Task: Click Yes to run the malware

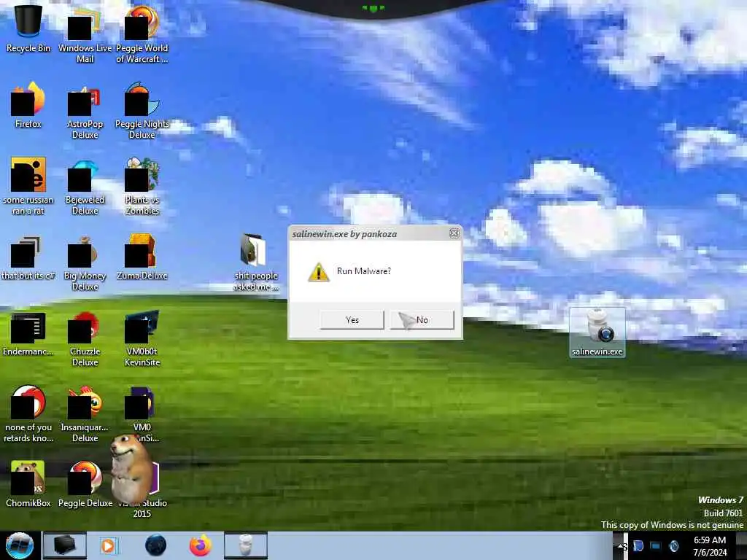Action: pyautogui.click(x=352, y=320)
